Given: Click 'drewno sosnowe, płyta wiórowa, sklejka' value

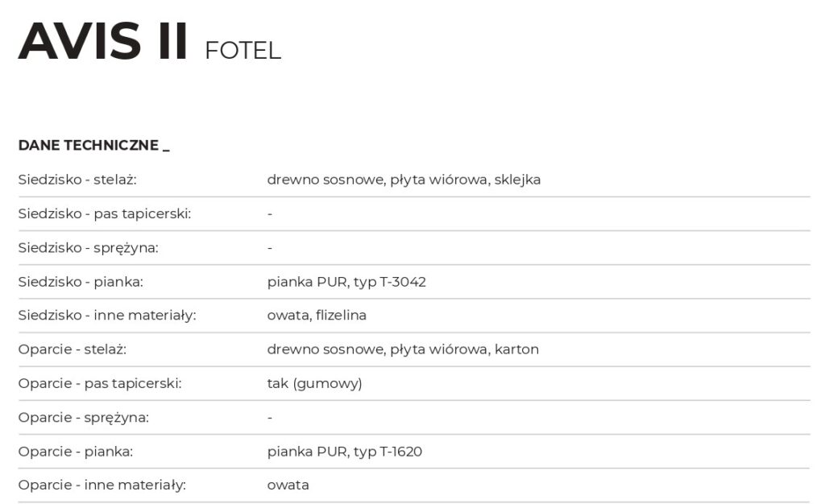Looking at the screenshot, I should 404,180.
